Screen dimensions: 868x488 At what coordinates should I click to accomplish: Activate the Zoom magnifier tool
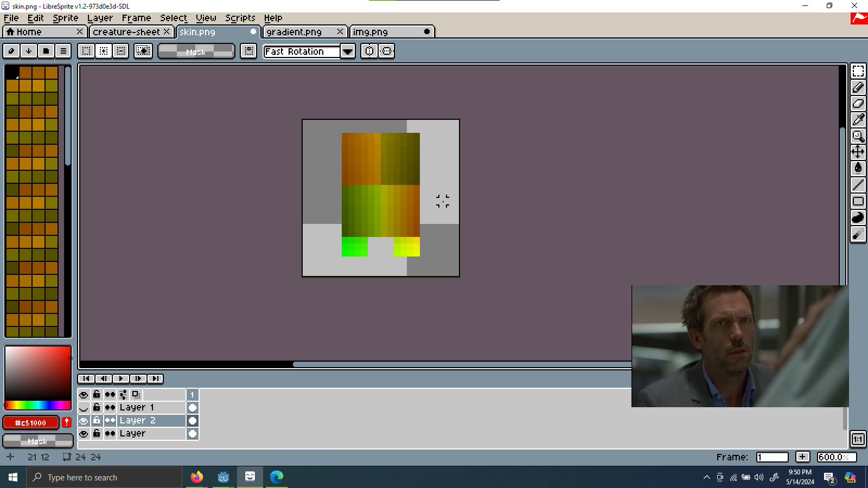tap(858, 136)
